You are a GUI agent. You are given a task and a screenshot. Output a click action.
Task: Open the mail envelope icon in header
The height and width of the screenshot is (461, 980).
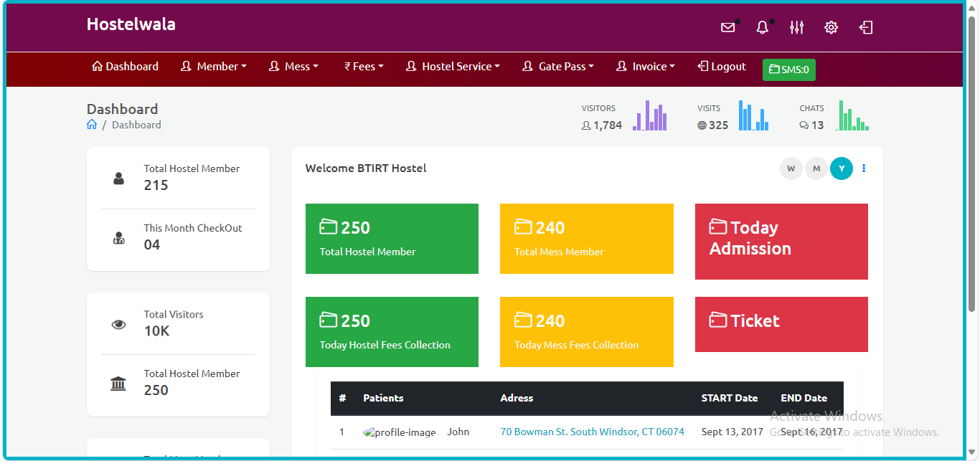pyautogui.click(x=727, y=27)
